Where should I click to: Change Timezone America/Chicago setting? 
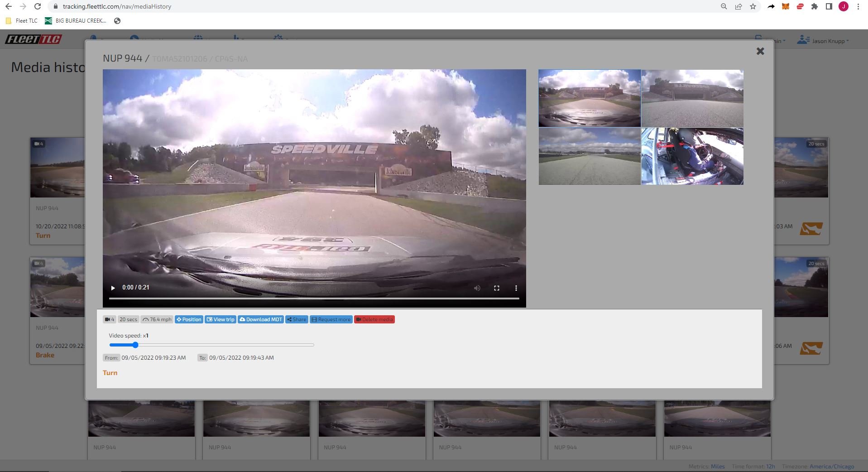tap(832, 467)
